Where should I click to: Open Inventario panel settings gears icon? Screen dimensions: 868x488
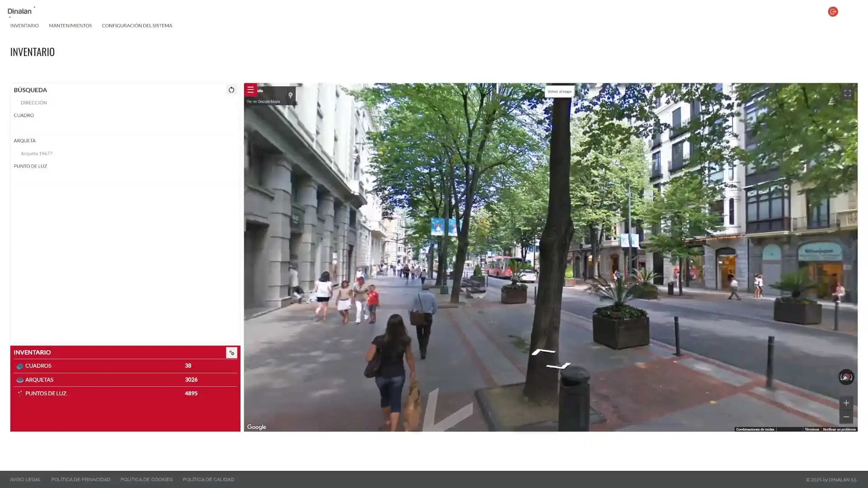click(231, 353)
